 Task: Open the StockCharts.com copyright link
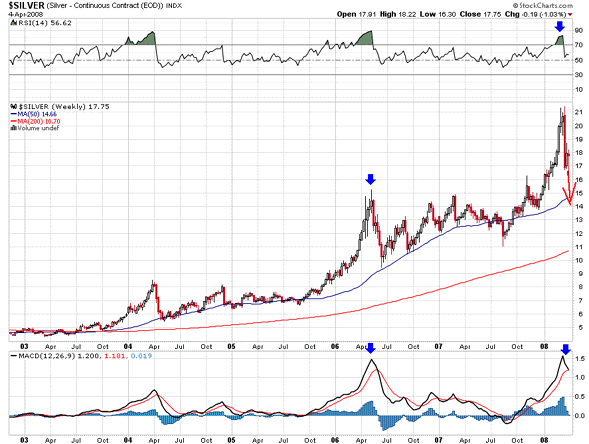coord(543,5)
